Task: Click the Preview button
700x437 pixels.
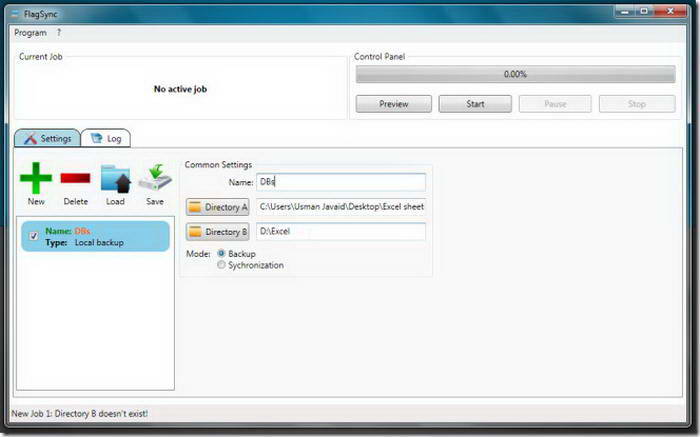Action: click(394, 104)
